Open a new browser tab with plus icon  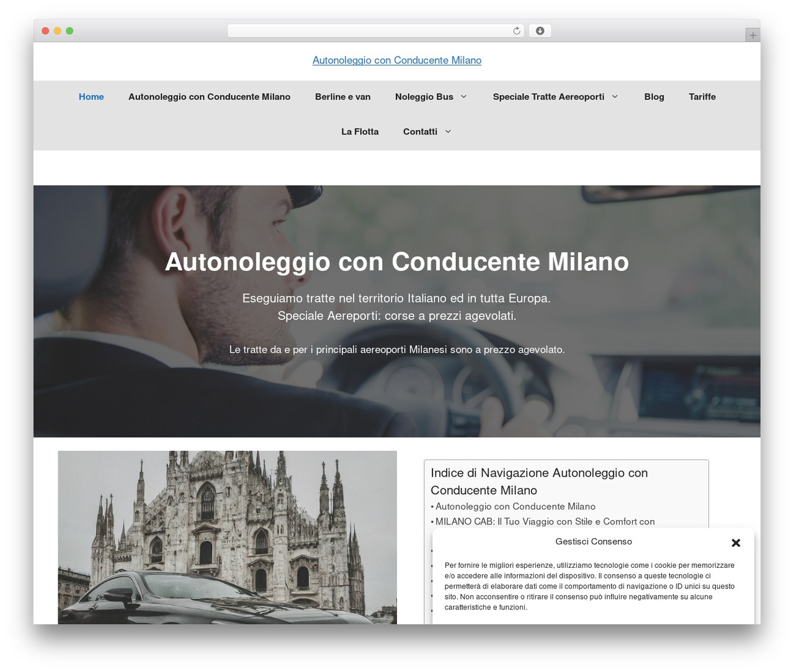click(752, 35)
